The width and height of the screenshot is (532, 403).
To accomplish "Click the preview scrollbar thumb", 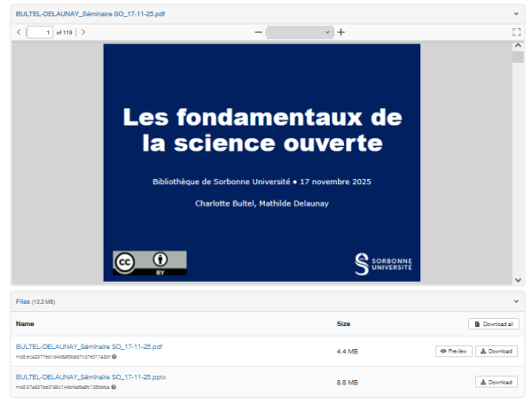I will tap(518, 57).
